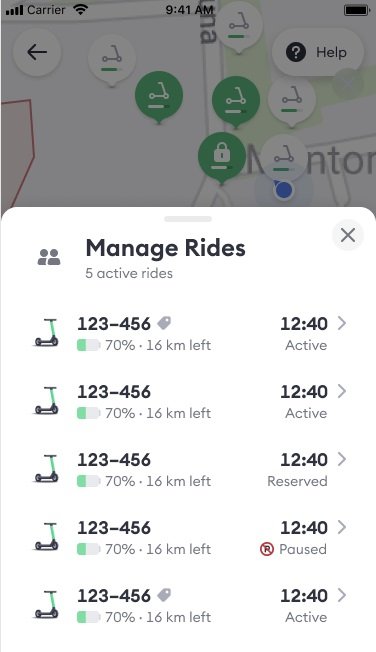The height and width of the screenshot is (652, 376).
Task: Tap the tag icon on first ride
Action: point(164,323)
